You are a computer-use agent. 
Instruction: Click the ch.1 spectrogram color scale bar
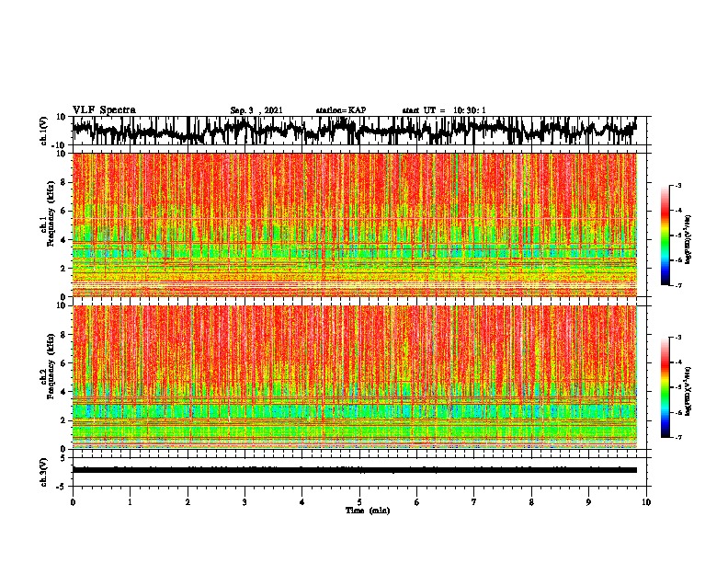point(665,236)
